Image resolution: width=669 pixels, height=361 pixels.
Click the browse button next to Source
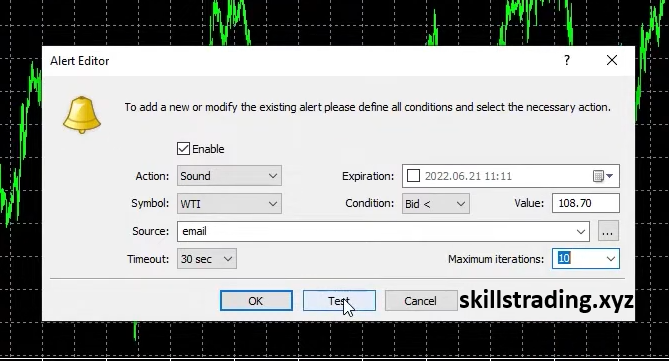[x=608, y=231]
